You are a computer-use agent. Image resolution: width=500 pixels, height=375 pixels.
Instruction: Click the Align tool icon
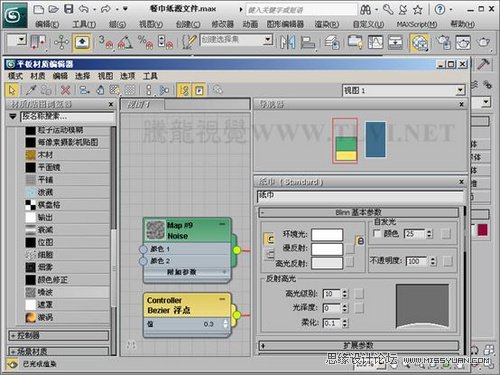[308, 42]
